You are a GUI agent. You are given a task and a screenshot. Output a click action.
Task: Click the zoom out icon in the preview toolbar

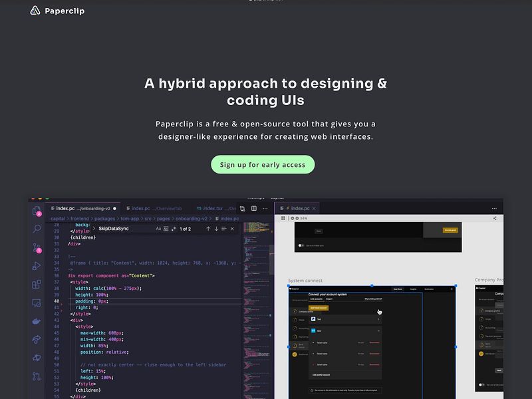293,218
